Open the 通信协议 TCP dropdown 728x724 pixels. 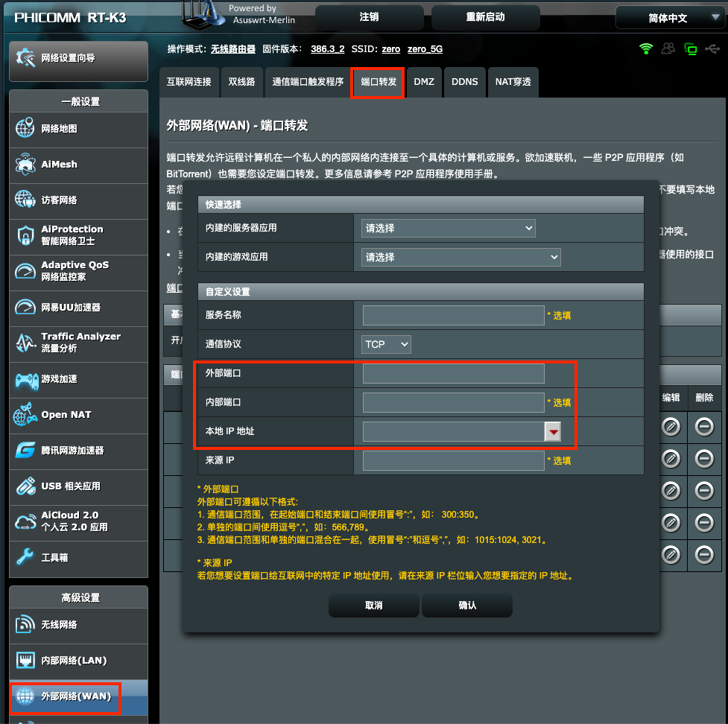click(386, 344)
